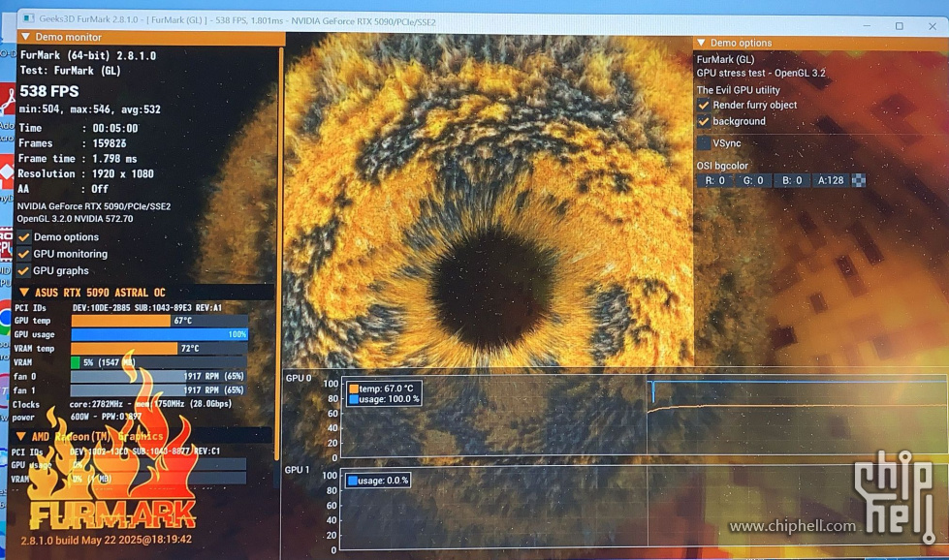The height and width of the screenshot is (560, 949).
Task: Click The Evil GPU utility text
Action: tap(738, 90)
